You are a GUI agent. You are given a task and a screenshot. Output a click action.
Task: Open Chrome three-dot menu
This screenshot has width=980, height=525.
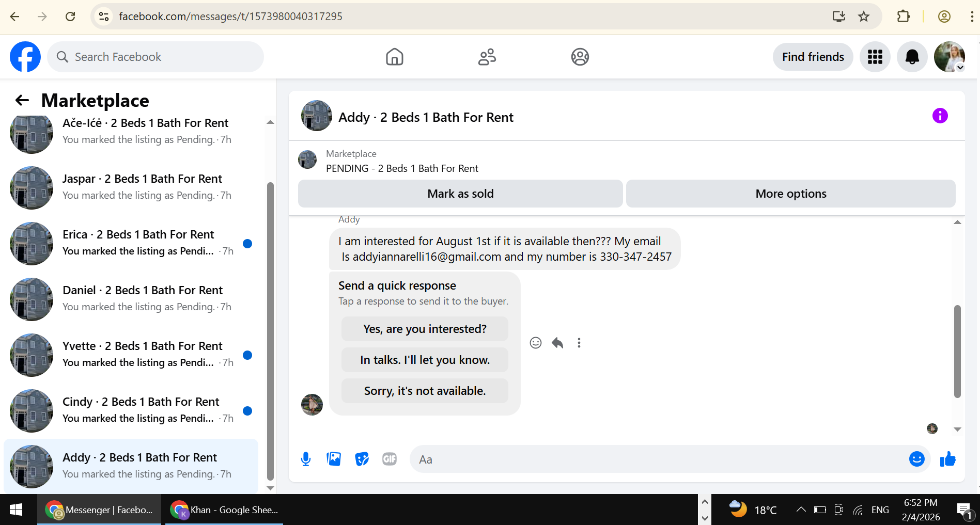click(972, 17)
